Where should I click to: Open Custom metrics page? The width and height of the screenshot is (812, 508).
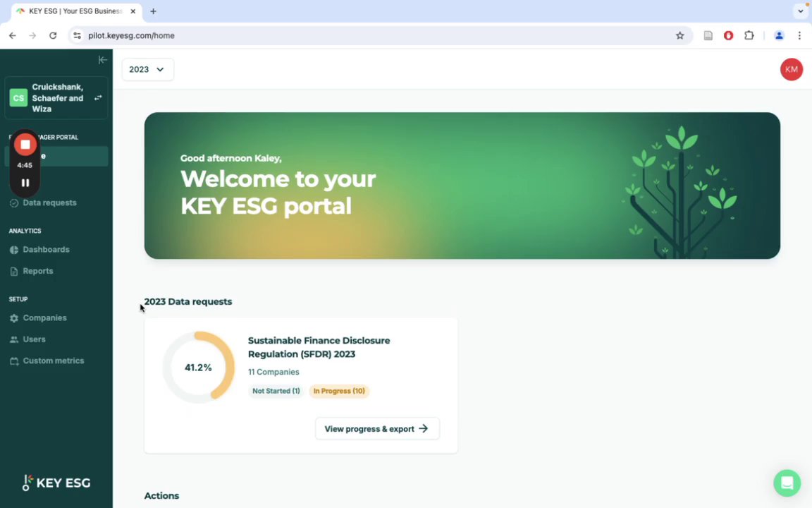click(54, 361)
